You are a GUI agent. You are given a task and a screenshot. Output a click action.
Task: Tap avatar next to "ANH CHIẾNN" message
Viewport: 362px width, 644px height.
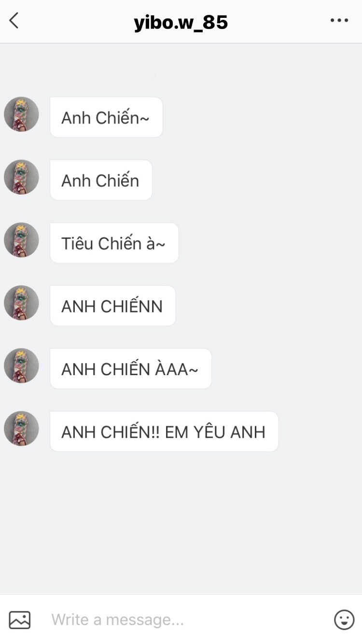point(21,303)
